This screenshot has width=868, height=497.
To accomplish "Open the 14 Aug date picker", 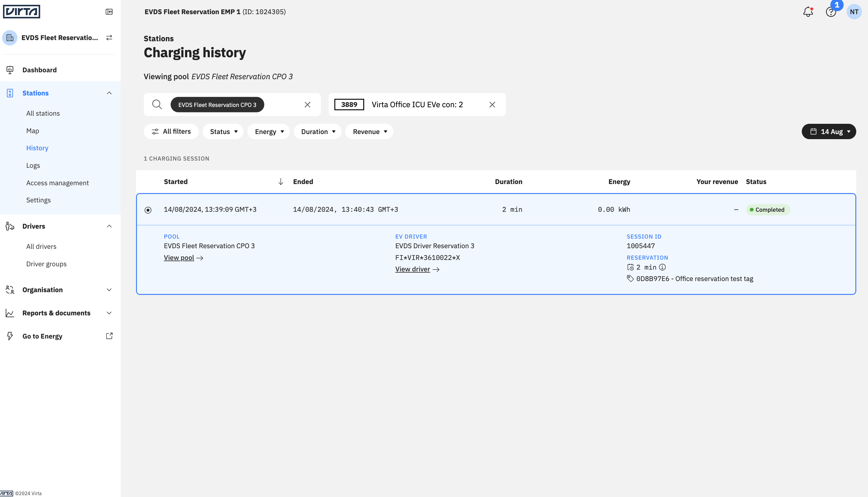I will (x=829, y=131).
